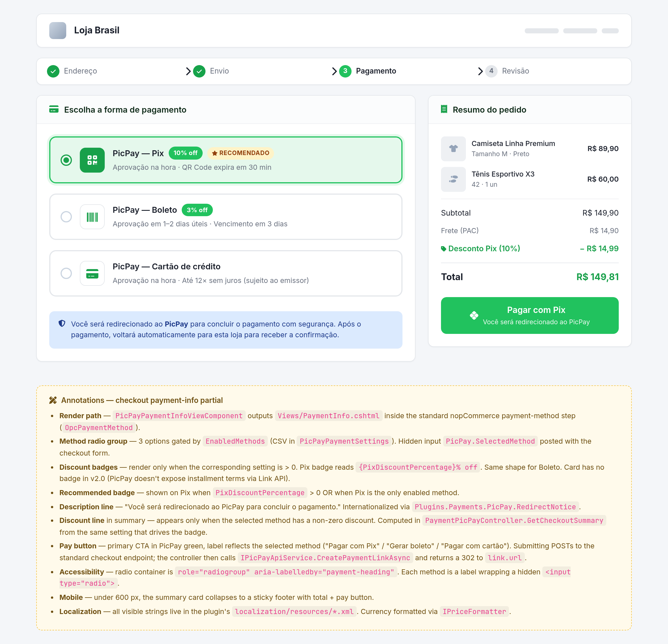The width and height of the screenshot is (668, 644).
Task: Click the Pix diamond icon on pay button
Action: tap(474, 315)
